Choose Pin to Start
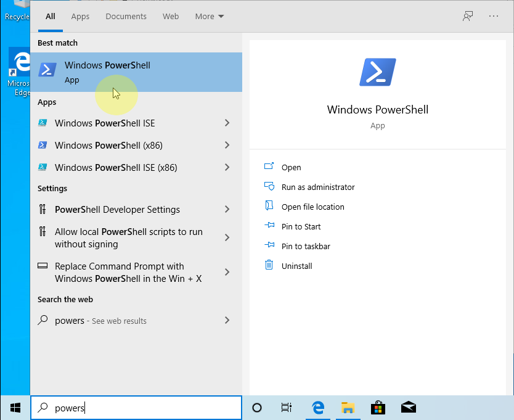This screenshot has width=514, height=420. [301, 226]
